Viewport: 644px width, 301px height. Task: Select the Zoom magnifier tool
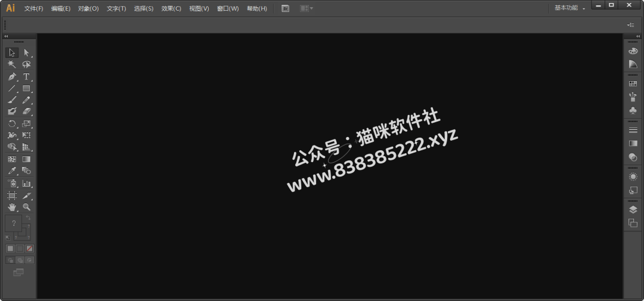coord(26,207)
